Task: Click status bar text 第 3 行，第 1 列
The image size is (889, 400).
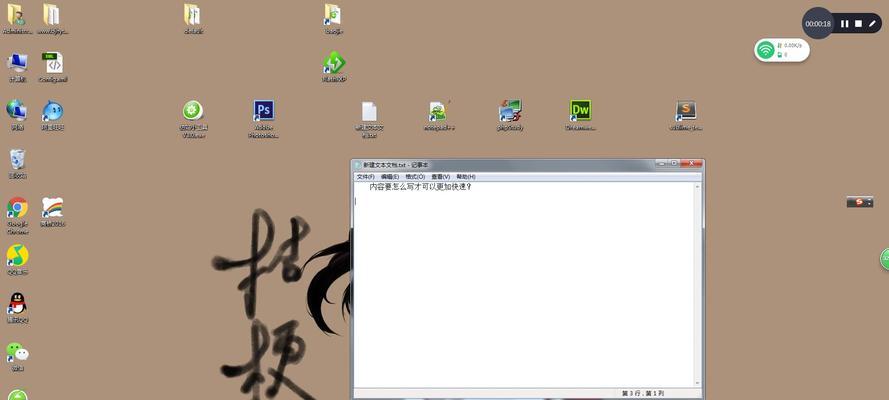Action: [x=642, y=393]
